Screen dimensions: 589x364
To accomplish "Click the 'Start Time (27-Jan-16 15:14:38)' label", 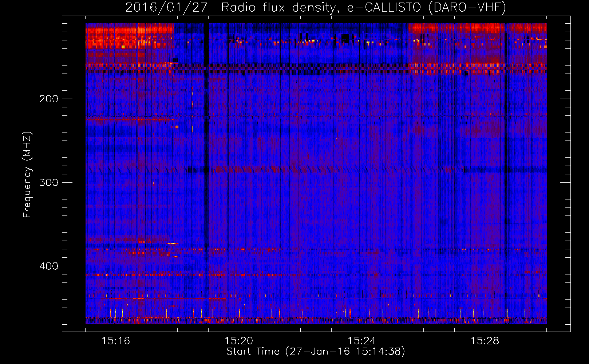I will (x=316, y=352).
